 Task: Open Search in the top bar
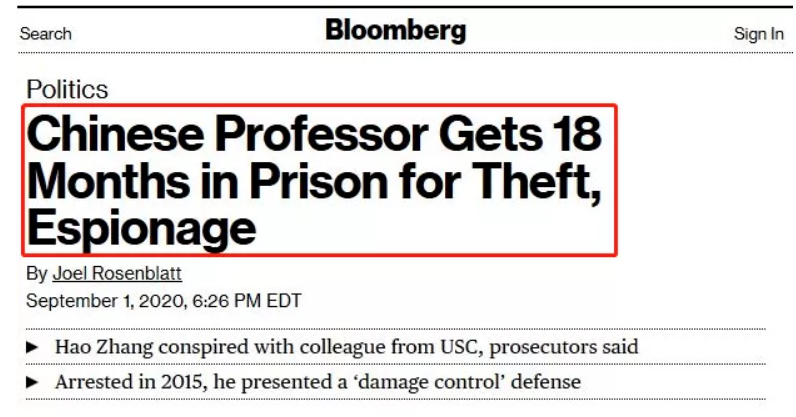[x=46, y=34]
